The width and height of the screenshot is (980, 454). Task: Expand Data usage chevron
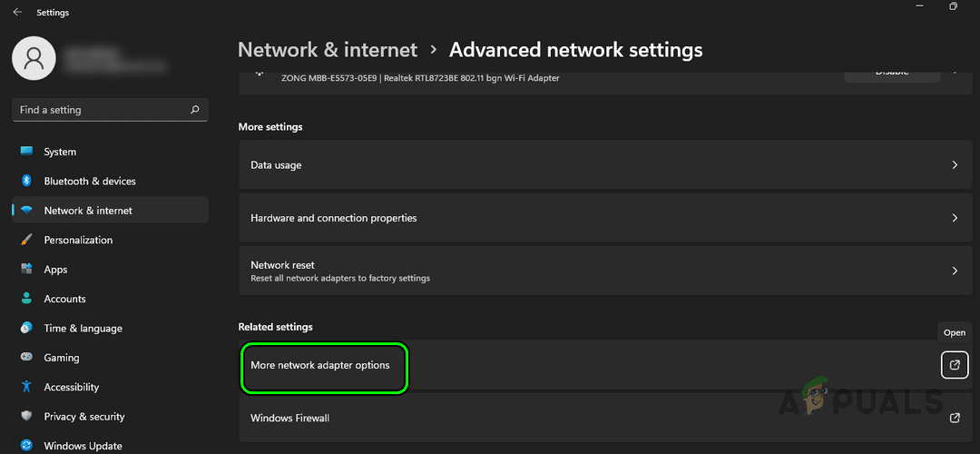(955, 165)
